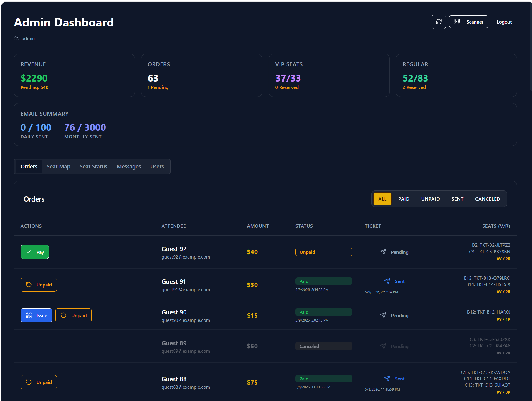Open the QR Scanner
The image size is (532, 401).
[468, 22]
